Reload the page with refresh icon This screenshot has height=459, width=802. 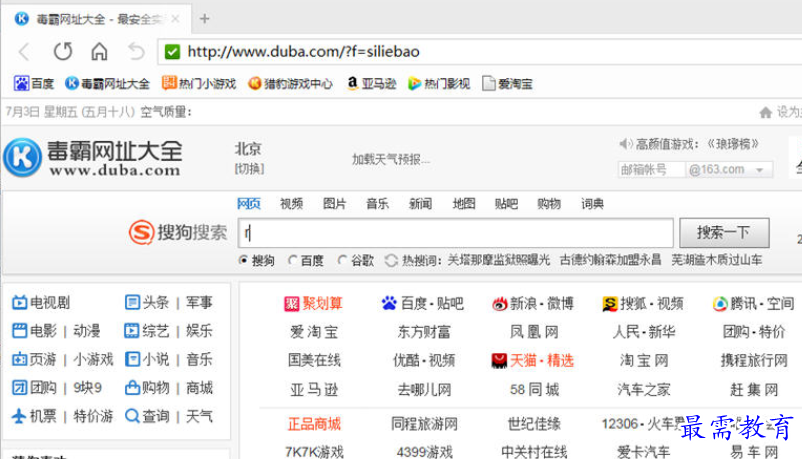pyautogui.click(x=63, y=51)
